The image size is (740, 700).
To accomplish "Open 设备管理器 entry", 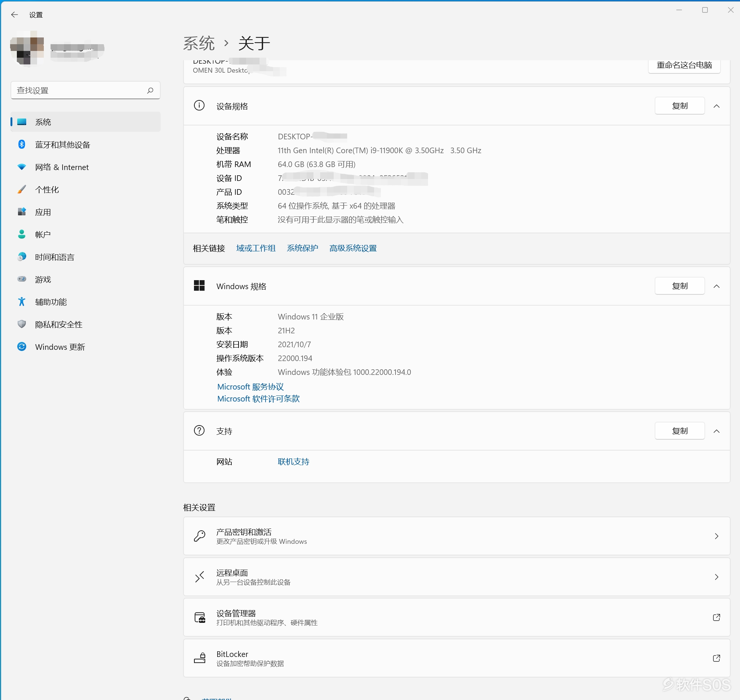I will pyautogui.click(x=457, y=617).
